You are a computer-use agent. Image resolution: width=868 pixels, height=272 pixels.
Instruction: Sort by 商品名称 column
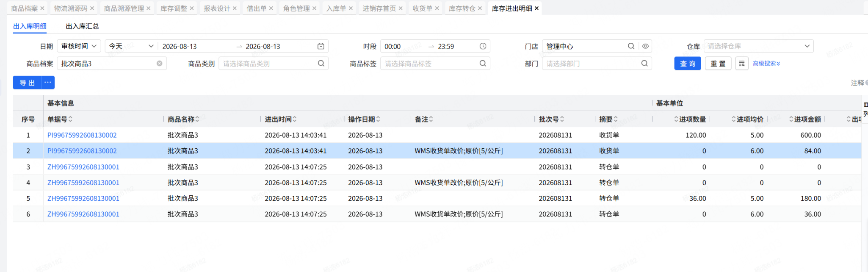tap(197, 119)
